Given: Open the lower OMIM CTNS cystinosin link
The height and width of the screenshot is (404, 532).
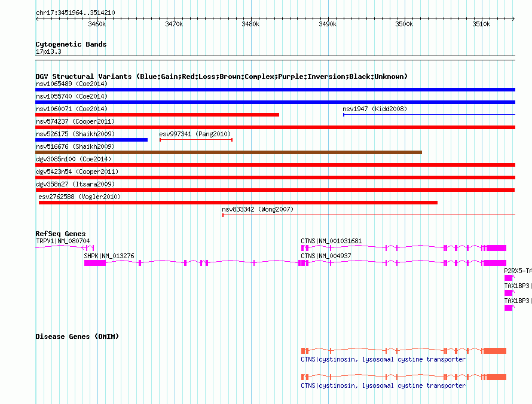Looking at the screenshot, I should pyautogui.click(x=383, y=385).
